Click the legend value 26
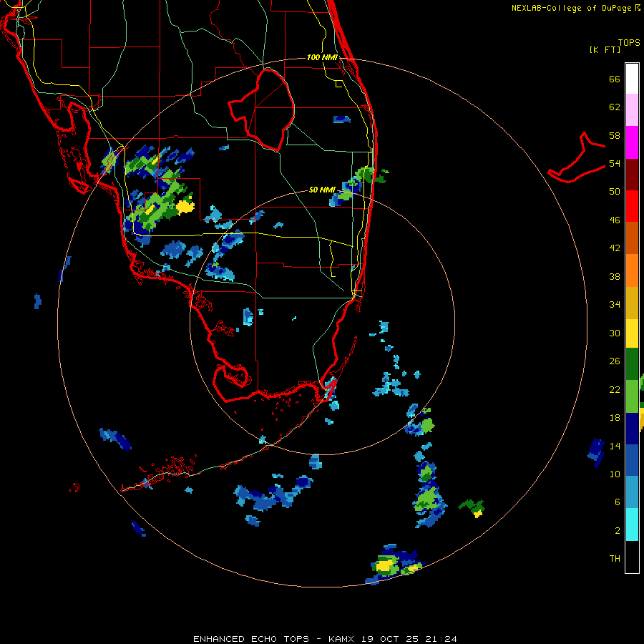The height and width of the screenshot is (644, 644). click(615, 361)
